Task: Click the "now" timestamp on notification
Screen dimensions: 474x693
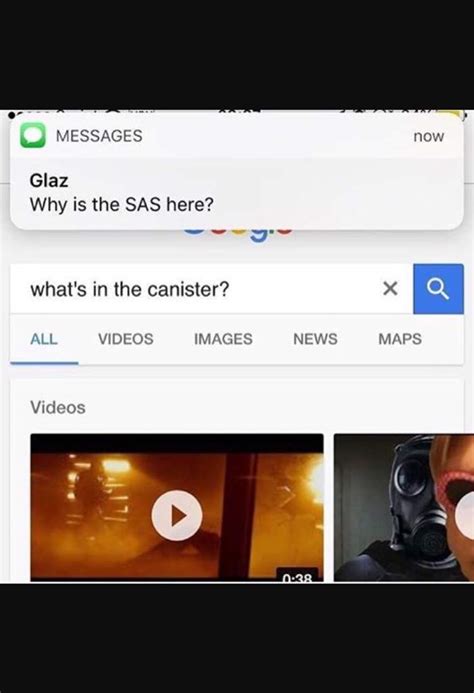Action: [x=428, y=137]
